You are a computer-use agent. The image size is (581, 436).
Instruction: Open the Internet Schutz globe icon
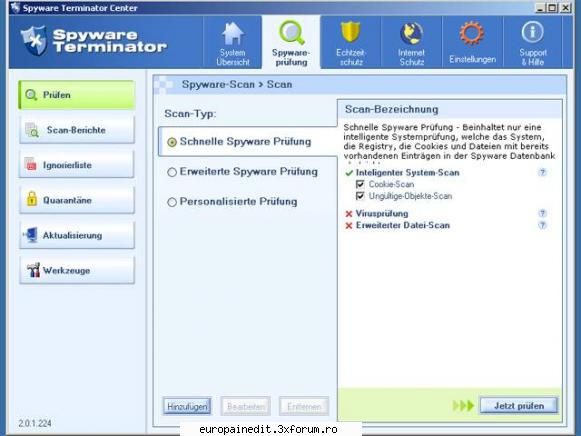(x=411, y=33)
